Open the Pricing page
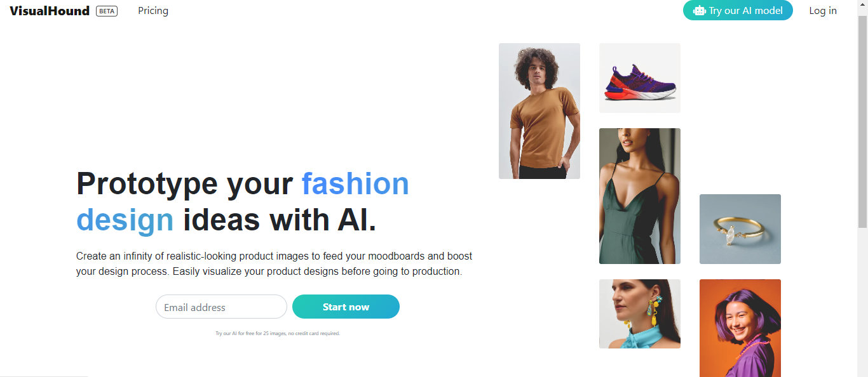Image resolution: width=868 pixels, height=377 pixels. point(153,11)
